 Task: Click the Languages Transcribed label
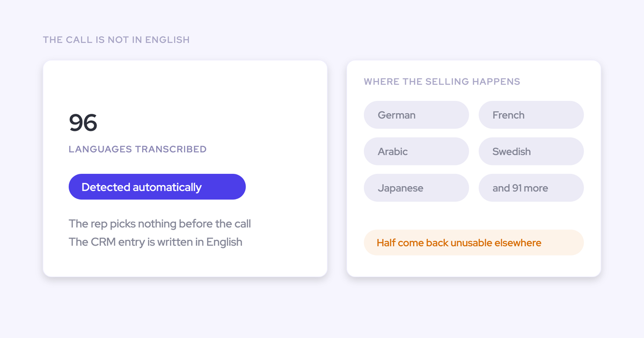pyautogui.click(x=137, y=149)
